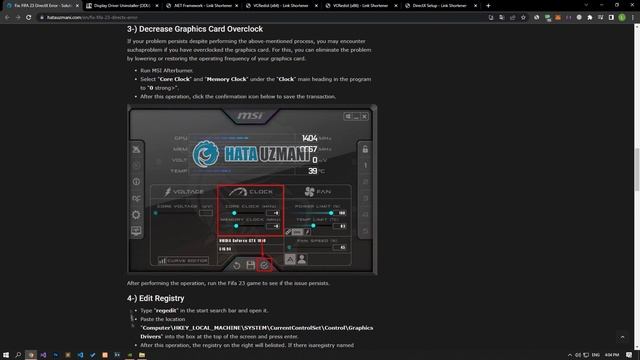
Task: Click the Afterburner user profile icon
Action: point(302,259)
